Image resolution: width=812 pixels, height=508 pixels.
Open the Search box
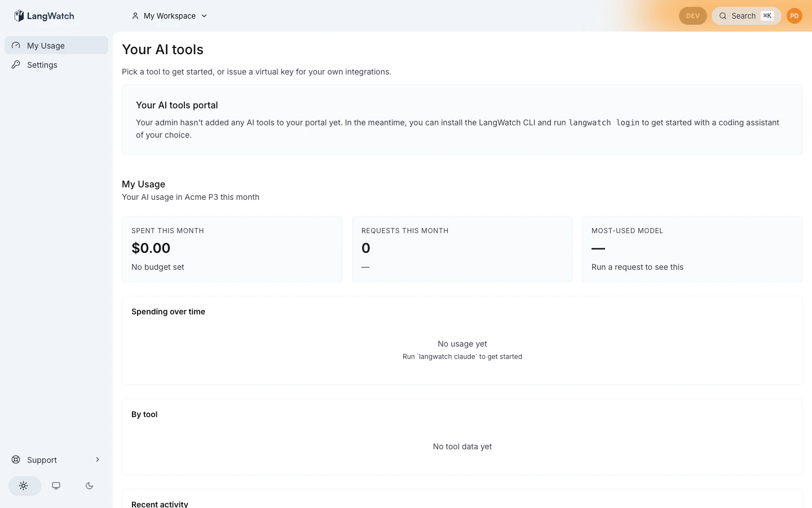point(746,16)
